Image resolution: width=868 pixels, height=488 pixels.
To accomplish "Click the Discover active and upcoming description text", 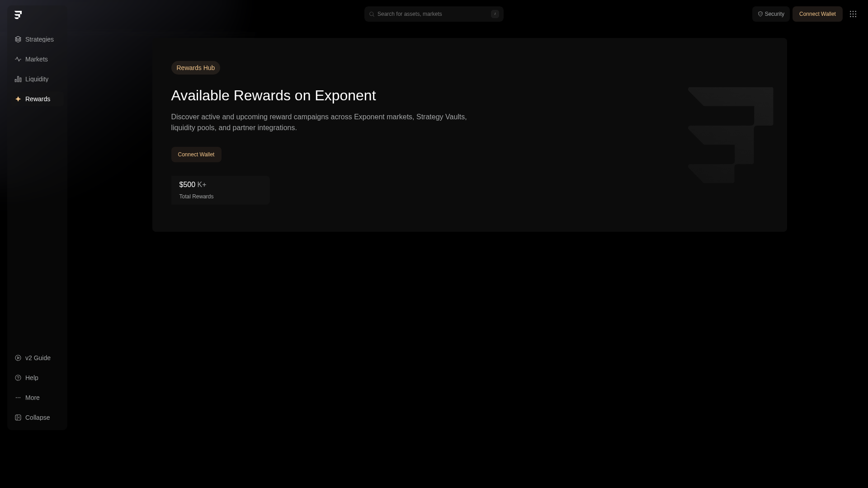I will (x=319, y=122).
